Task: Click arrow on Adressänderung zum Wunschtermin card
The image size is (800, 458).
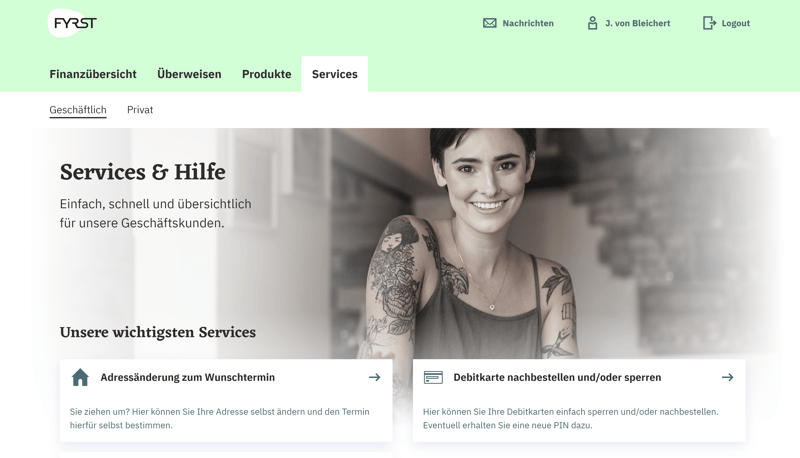Action: (x=374, y=377)
